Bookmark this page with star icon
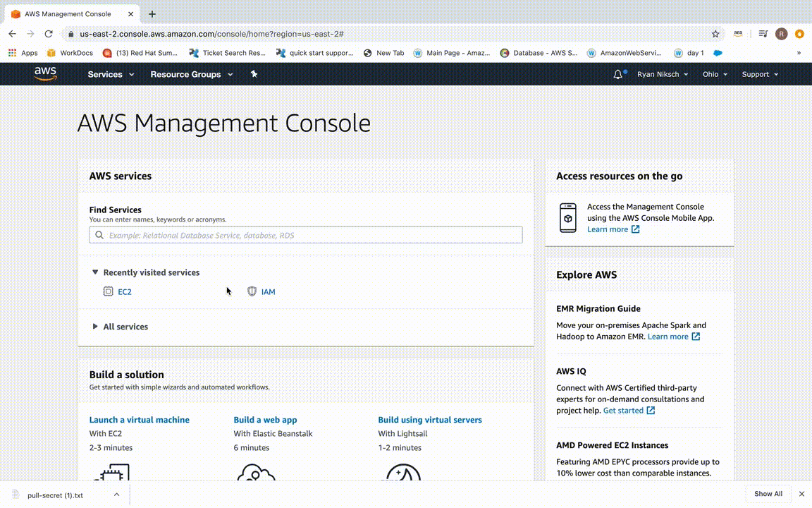 click(715, 34)
